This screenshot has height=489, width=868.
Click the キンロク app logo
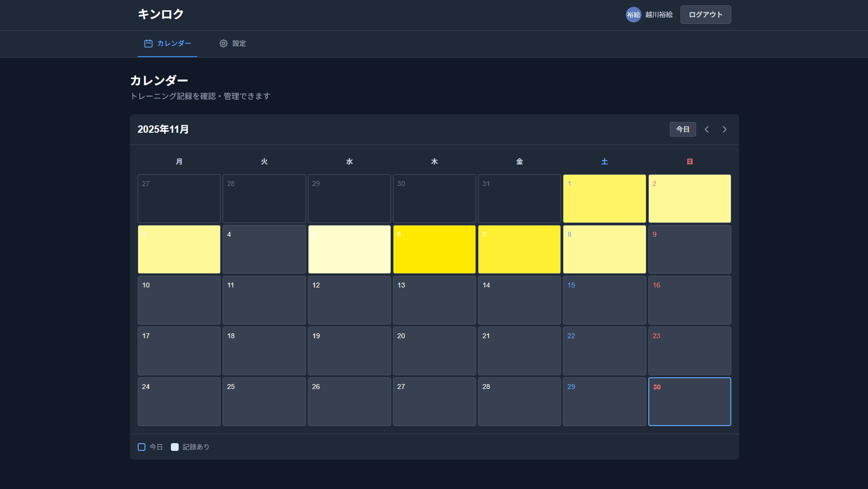click(161, 14)
